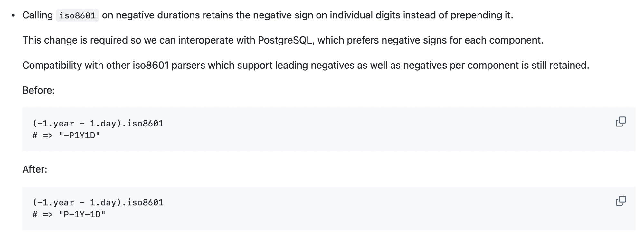Image resolution: width=644 pixels, height=242 pixels.
Task: Click the word "Compatibility" in third paragraph
Action: 52,66
